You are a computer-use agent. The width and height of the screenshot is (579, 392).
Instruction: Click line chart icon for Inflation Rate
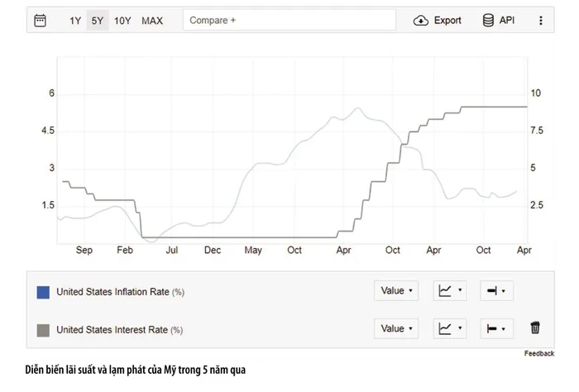tap(445, 291)
